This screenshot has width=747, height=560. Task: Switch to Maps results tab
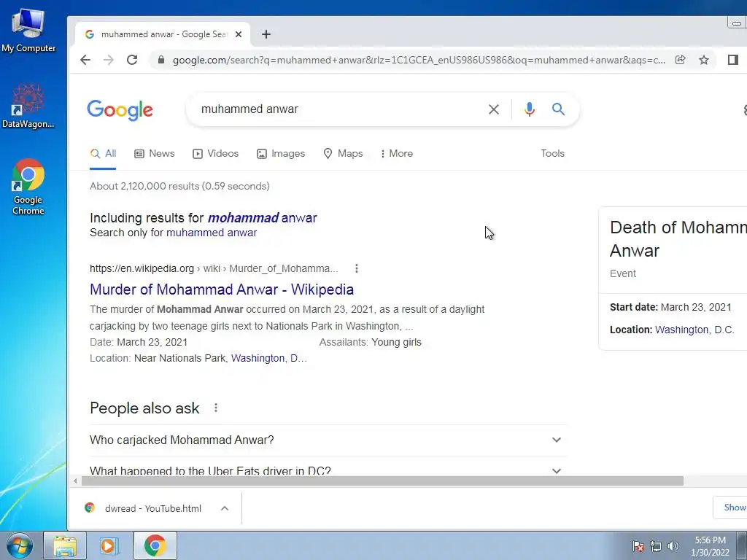pyautogui.click(x=343, y=153)
